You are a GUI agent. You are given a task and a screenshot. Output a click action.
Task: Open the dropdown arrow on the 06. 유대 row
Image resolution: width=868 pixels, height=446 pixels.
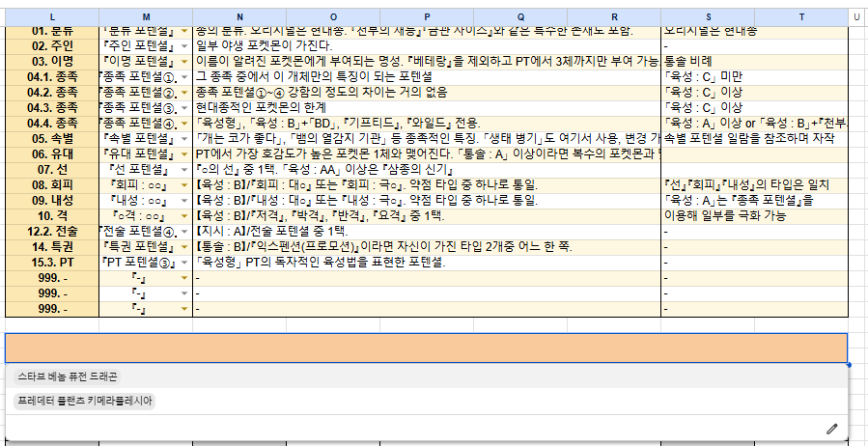[x=184, y=154]
